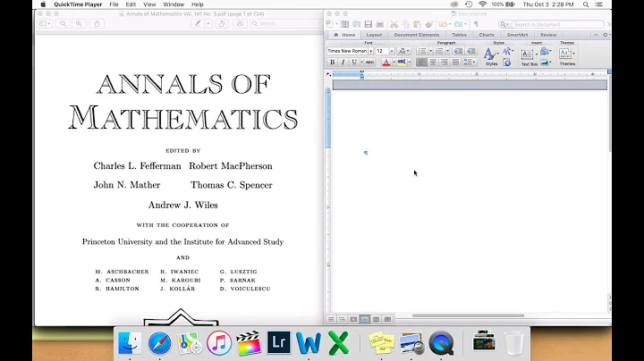This screenshot has width=644, height=361.
Task: Expand the Numbered List dropdown arrow
Action: (447, 51)
